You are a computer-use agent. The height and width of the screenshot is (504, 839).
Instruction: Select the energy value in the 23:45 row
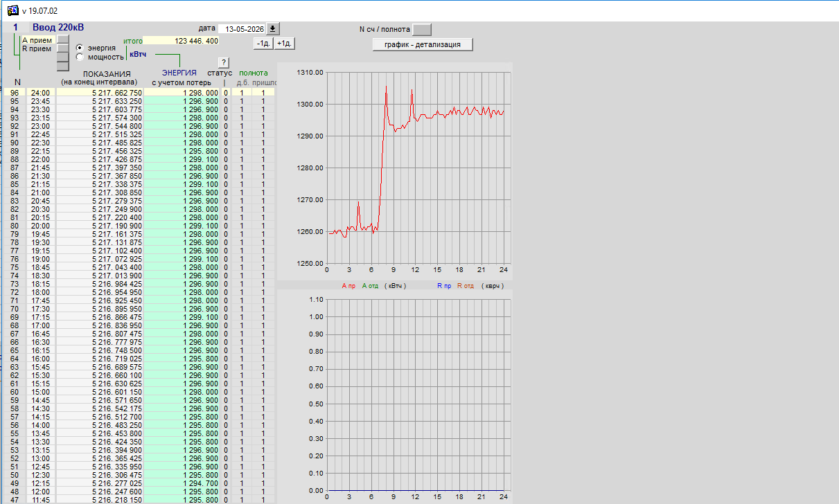[182, 100]
